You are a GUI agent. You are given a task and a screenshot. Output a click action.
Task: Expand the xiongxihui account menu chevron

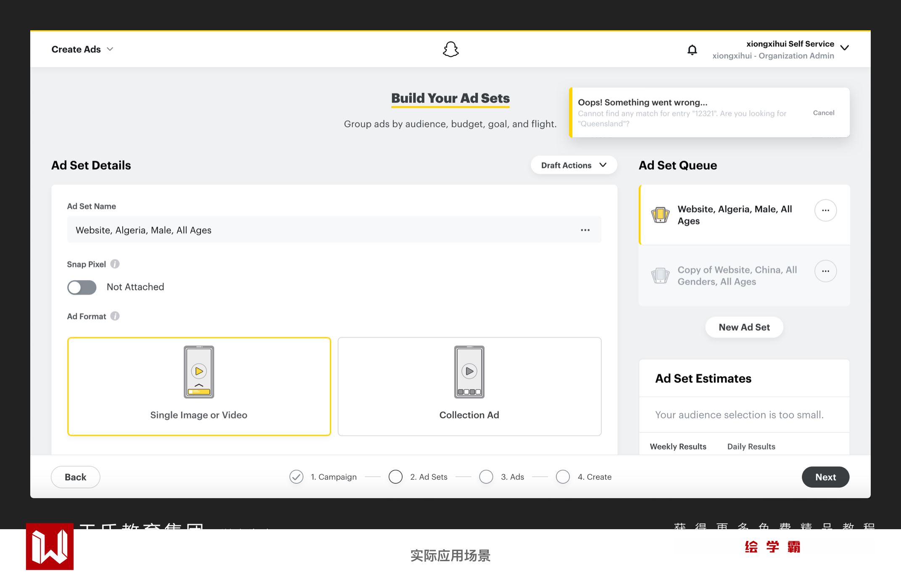click(844, 48)
